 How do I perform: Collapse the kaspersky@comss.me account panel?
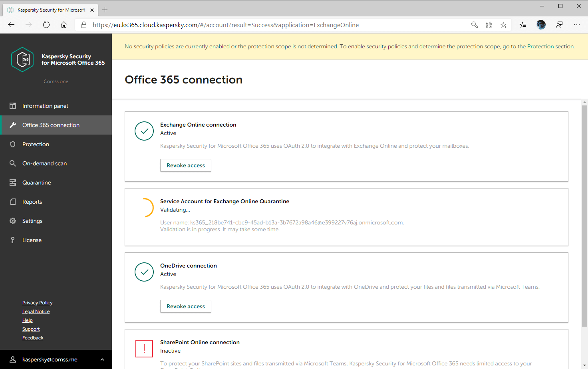click(x=102, y=359)
